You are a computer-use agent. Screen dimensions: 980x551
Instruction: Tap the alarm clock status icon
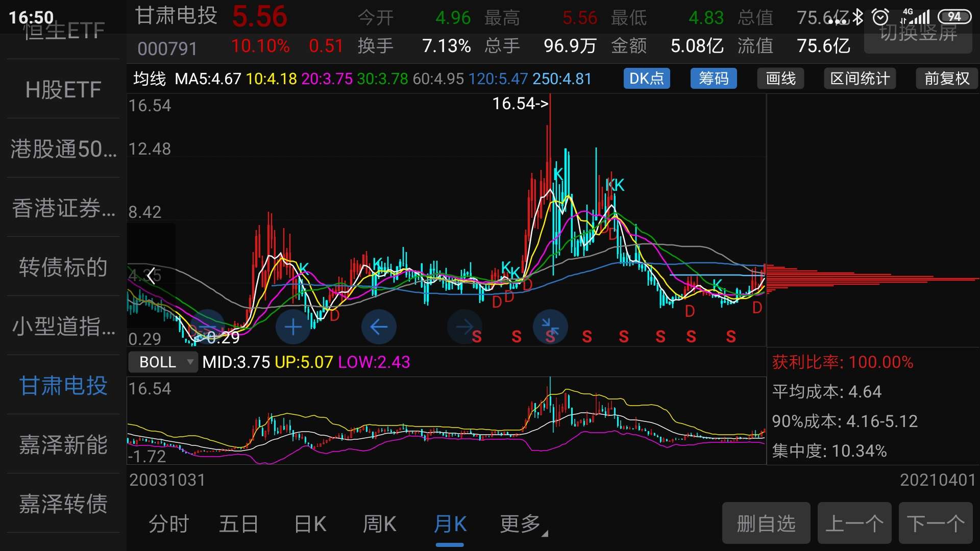coord(880,17)
